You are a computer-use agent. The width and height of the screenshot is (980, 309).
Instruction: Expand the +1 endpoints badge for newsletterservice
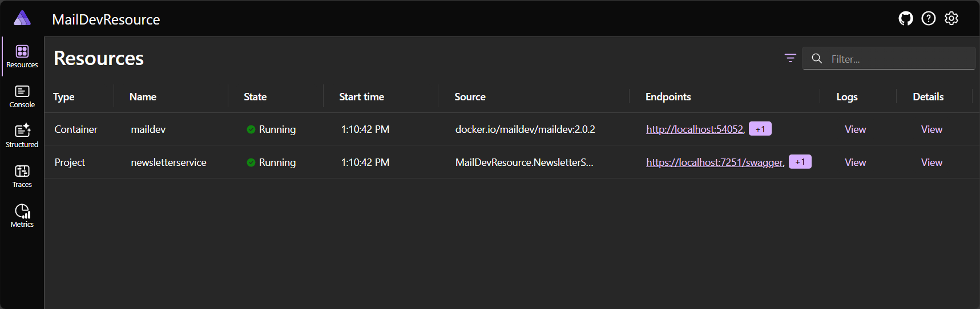800,162
